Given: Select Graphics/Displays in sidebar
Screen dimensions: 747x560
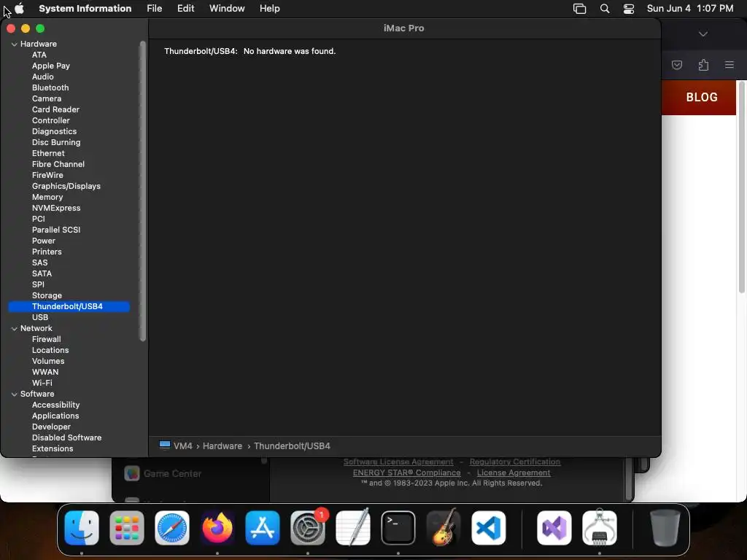Looking at the screenshot, I should [66, 186].
